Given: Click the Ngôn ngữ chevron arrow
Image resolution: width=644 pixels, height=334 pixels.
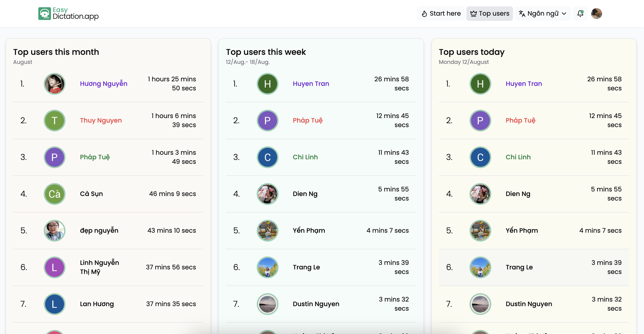Looking at the screenshot, I should [564, 14].
